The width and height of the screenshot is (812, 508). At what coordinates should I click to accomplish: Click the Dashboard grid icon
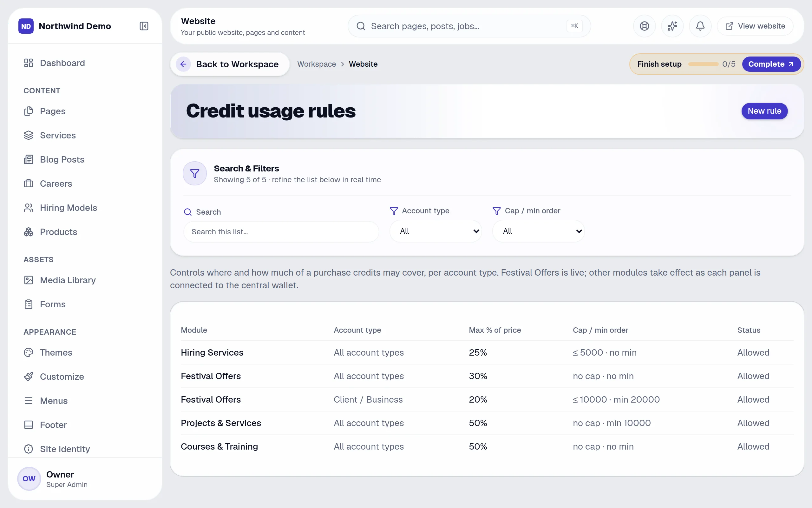[x=29, y=63]
